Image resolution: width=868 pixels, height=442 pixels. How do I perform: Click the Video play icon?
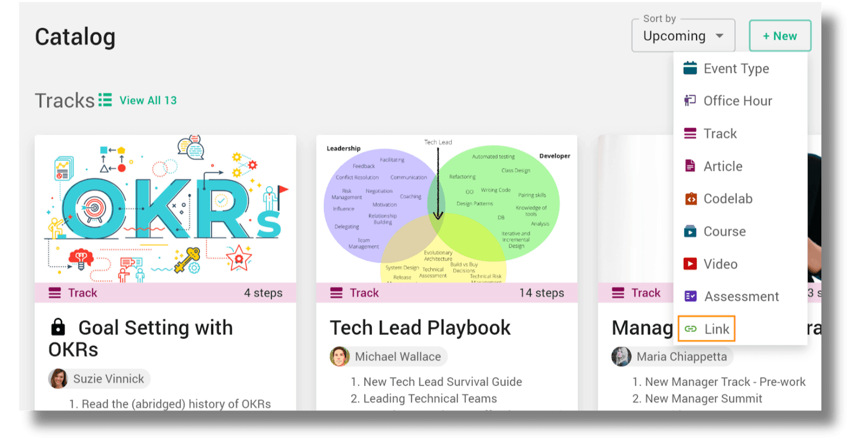[690, 264]
